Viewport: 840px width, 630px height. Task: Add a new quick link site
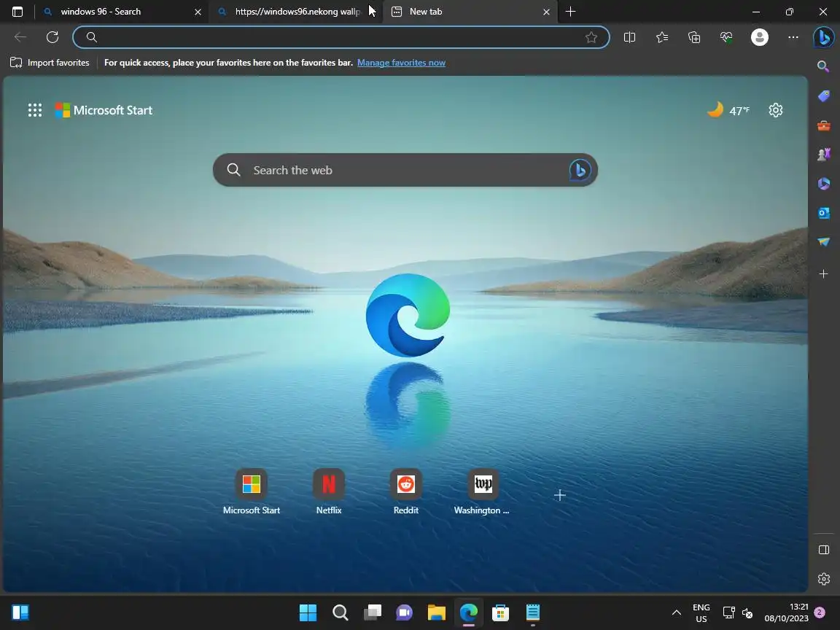(x=560, y=496)
